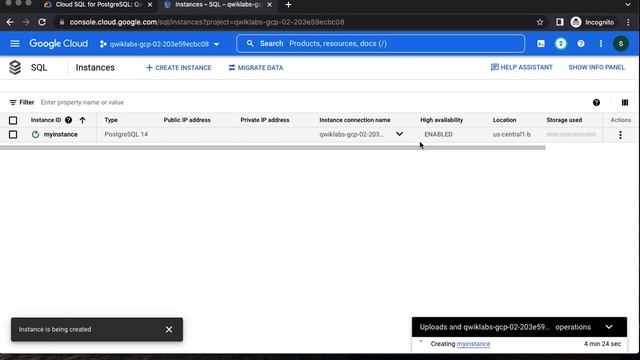Close the Instances – SQL tab
Image resolution: width=640 pixels, height=360 pixels.
point(269,4)
